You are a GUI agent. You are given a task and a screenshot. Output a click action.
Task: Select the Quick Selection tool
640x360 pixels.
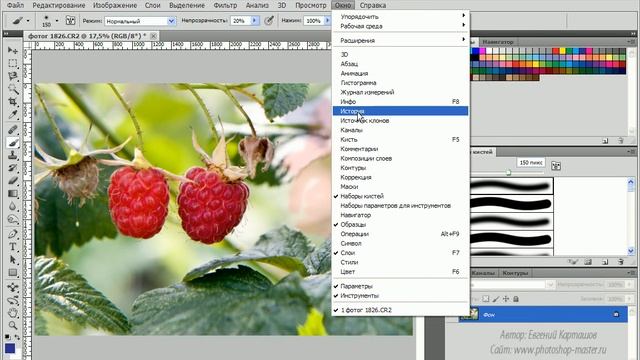pos(13,89)
